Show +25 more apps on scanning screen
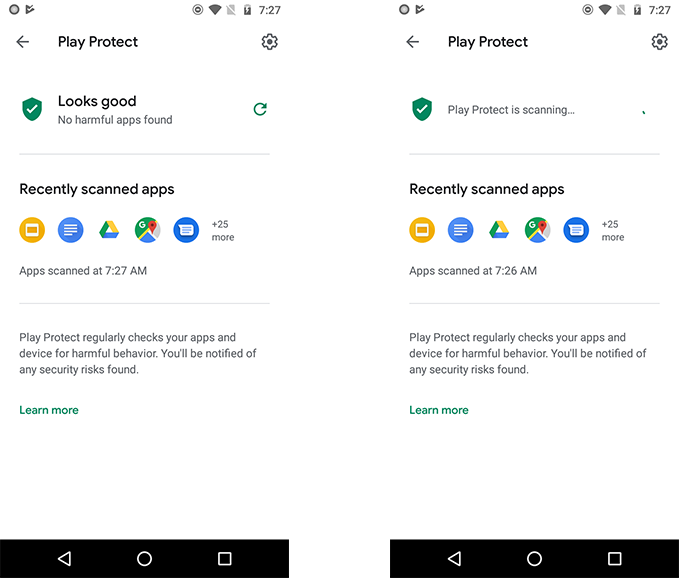Screen dimensions: 679x578 613,230
